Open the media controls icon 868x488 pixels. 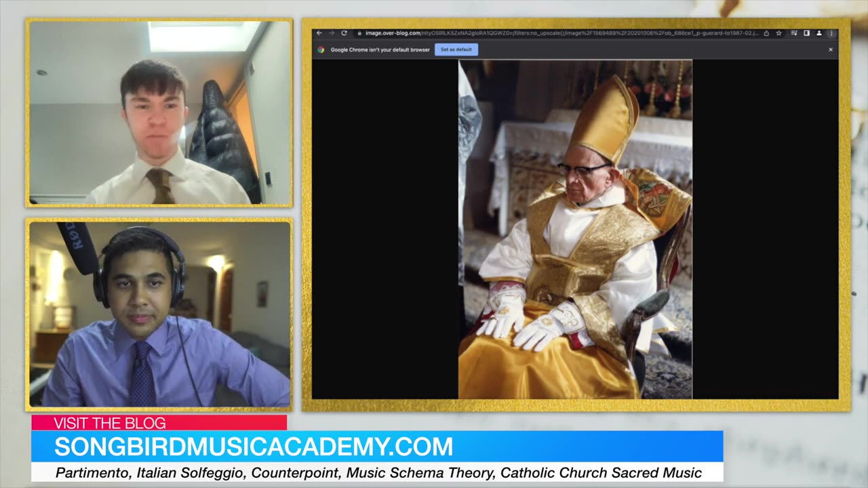[x=794, y=33]
